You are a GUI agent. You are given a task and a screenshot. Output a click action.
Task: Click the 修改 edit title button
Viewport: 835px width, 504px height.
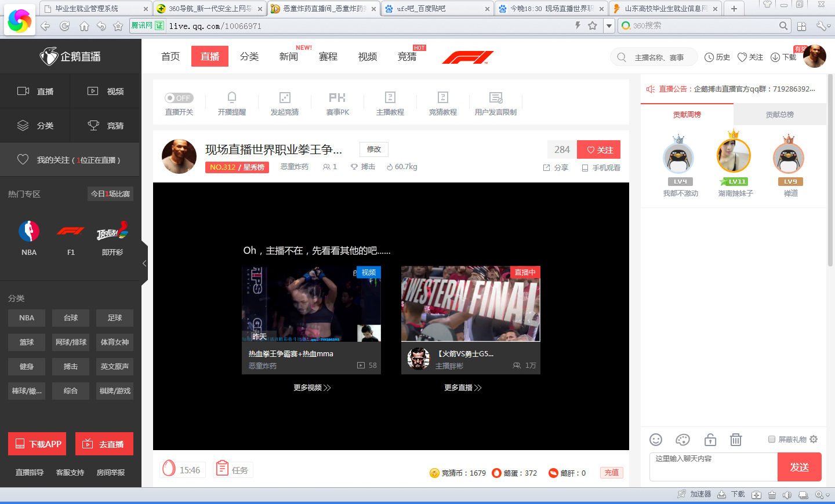pos(374,149)
